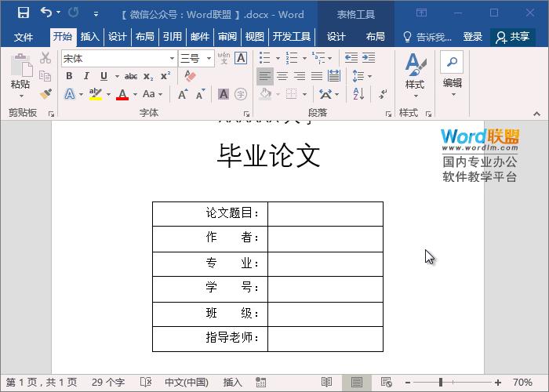Clear all formatting with the eraser icon
Image resolution: width=549 pixels, height=392 pixels.
point(190,76)
